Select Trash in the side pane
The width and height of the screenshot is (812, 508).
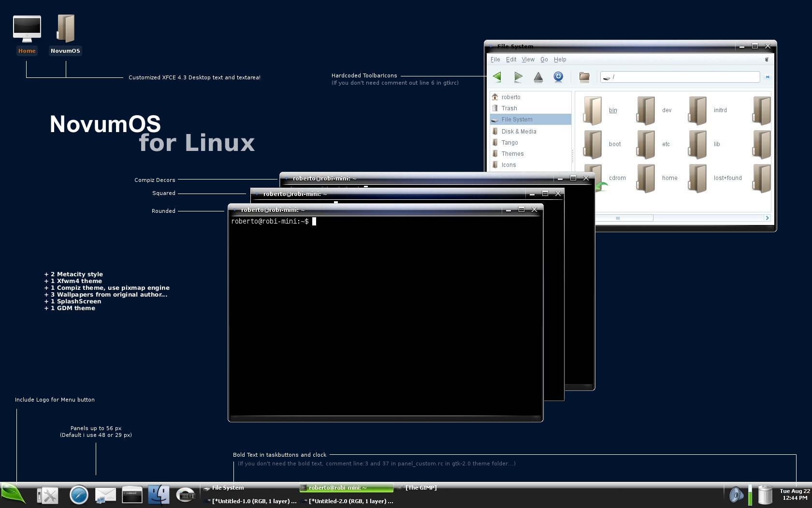point(531,108)
